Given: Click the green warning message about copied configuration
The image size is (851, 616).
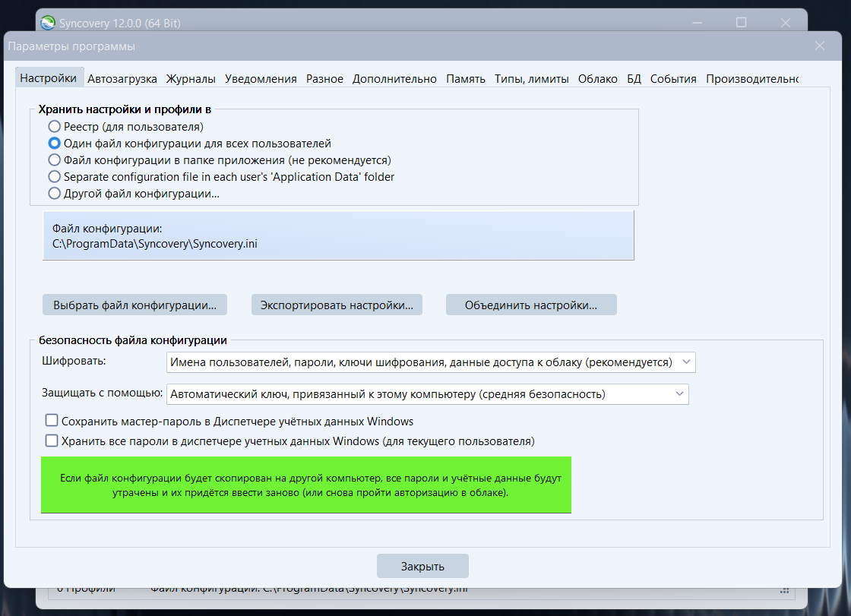Looking at the screenshot, I should [306, 485].
